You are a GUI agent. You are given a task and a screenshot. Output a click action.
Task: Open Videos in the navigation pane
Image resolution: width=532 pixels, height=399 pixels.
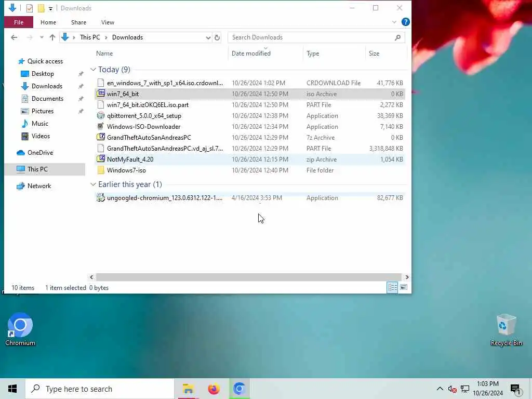point(41,136)
